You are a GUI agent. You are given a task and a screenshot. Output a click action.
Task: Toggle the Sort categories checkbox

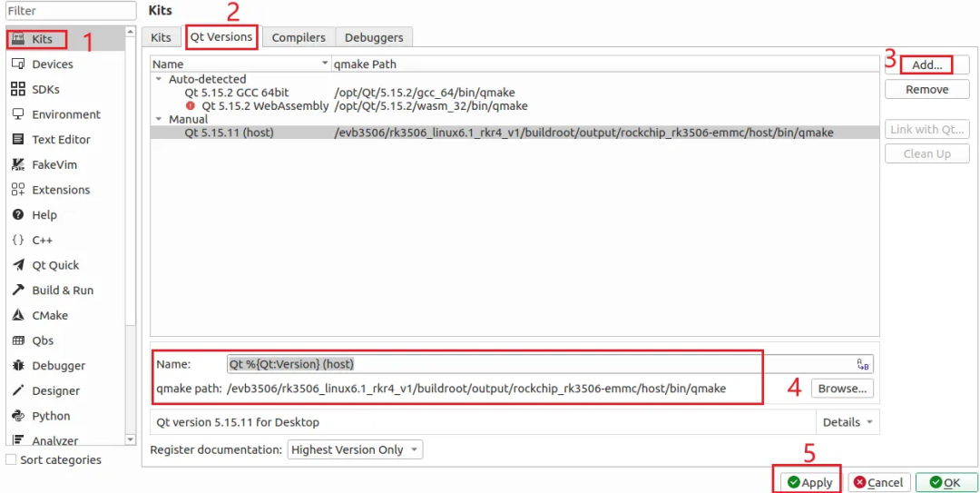[x=11, y=459]
